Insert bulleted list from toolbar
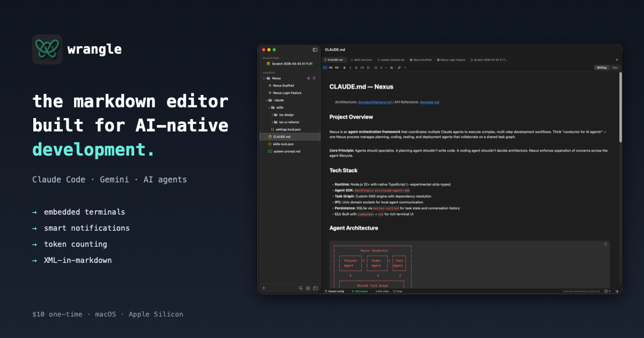The image size is (644, 338). click(376, 68)
